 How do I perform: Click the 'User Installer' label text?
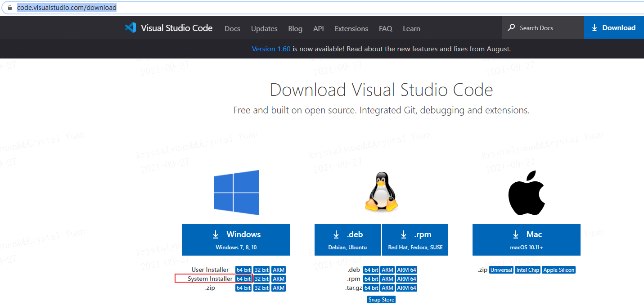click(x=210, y=270)
